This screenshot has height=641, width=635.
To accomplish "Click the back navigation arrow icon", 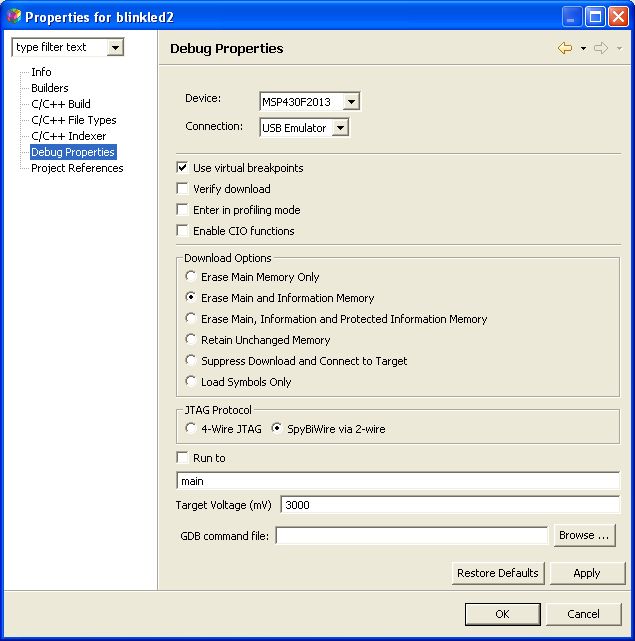I will [565, 48].
